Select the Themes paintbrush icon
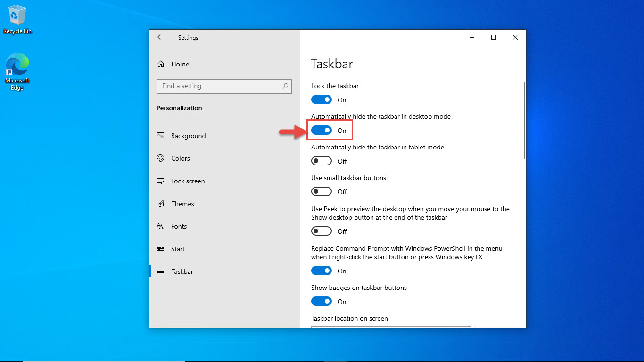The width and height of the screenshot is (644, 362). point(160,203)
